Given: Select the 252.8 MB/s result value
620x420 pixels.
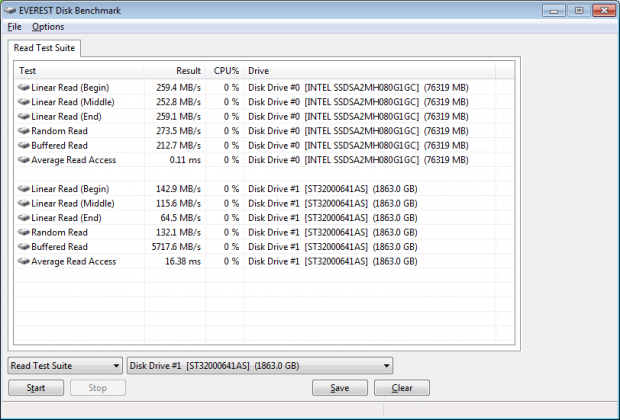Looking at the screenshot, I should [178, 102].
